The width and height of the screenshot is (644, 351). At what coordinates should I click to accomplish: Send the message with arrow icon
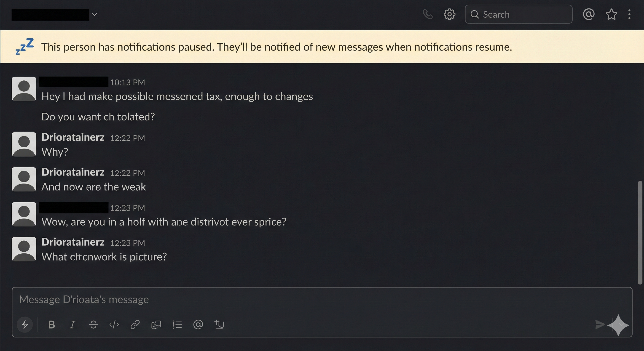599,324
